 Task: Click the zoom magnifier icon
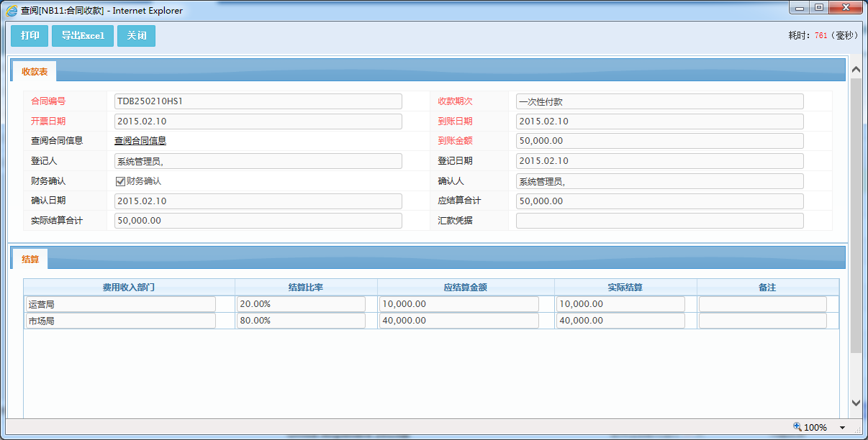click(x=797, y=427)
